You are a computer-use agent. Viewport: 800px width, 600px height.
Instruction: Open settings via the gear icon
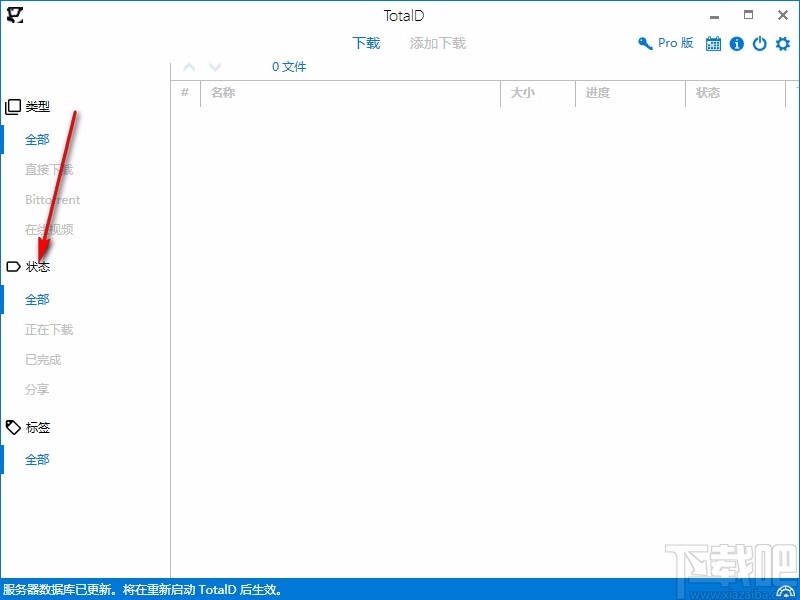tap(782, 43)
